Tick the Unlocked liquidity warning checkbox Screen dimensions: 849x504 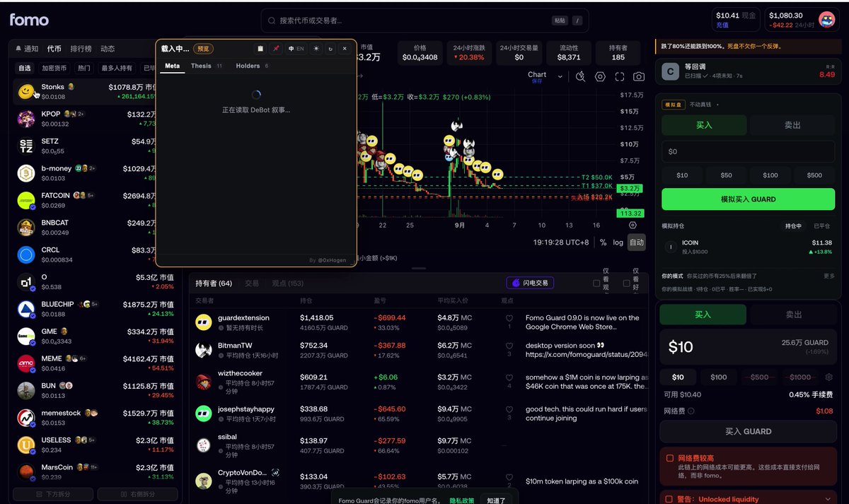coord(669,499)
